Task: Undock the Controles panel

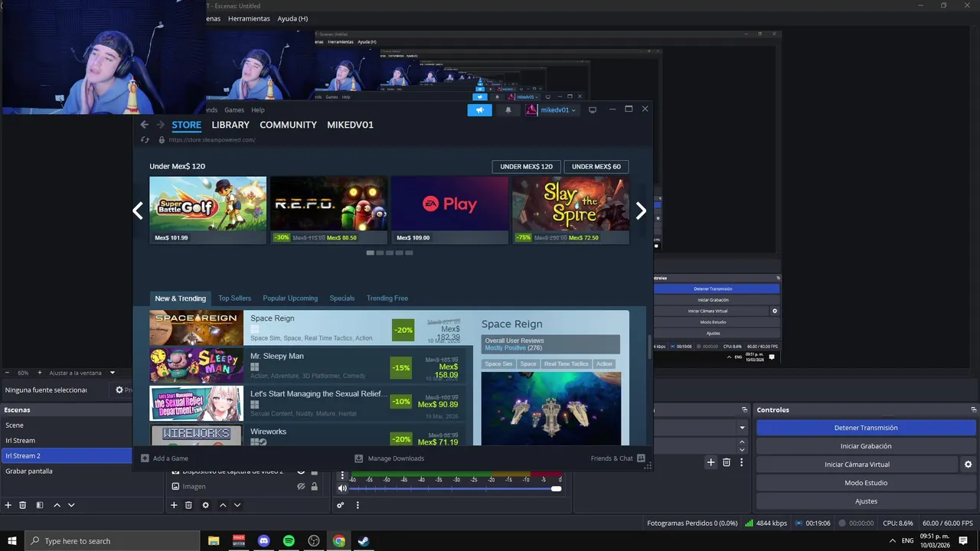Action: point(973,409)
